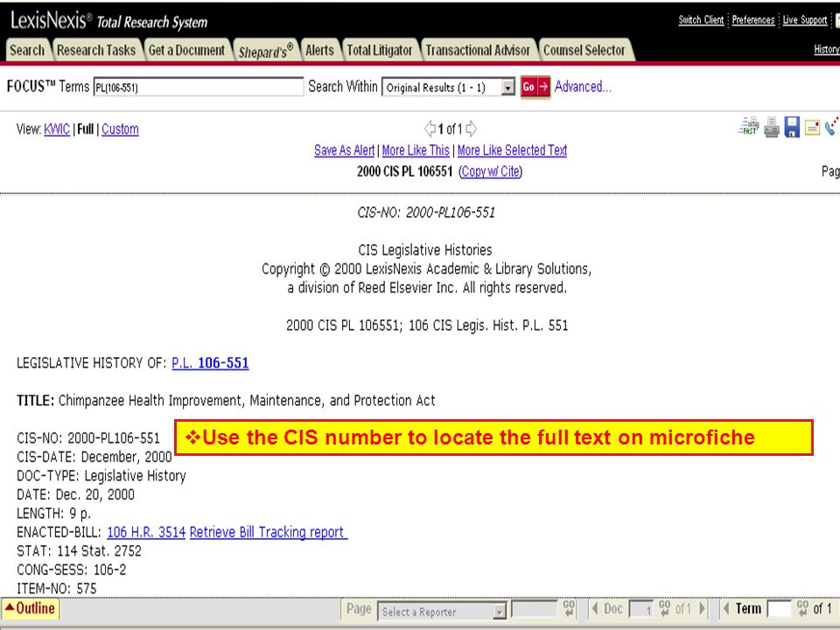Click the blue floppy disk Download icon
Image resolution: width=840 pixels, height=630 pixels.
click(x=792, y=128)
